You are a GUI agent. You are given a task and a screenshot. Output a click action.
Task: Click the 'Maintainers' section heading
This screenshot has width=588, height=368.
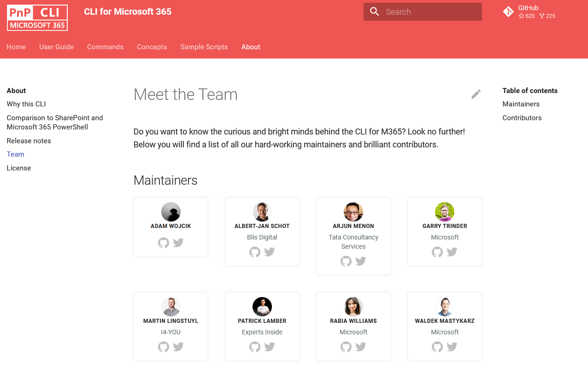(165, 181)
